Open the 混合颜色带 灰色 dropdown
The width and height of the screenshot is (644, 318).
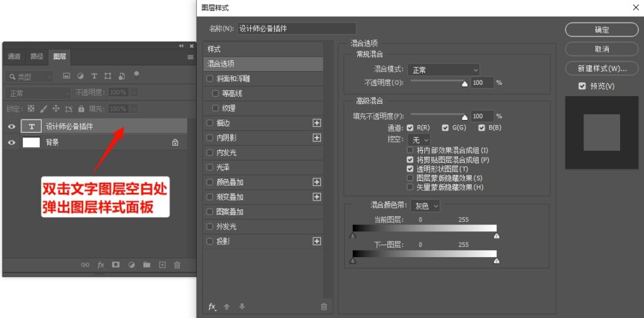425,206
